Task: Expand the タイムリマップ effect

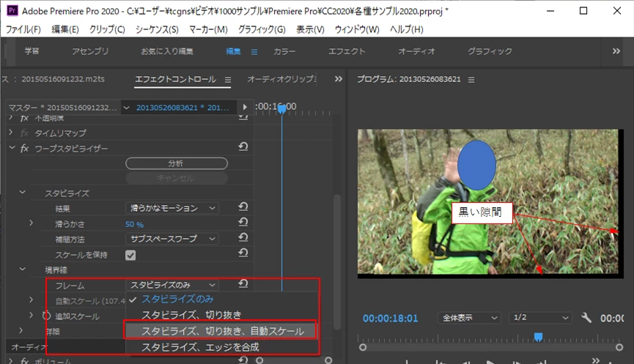Action: click(x=11, y=132)
